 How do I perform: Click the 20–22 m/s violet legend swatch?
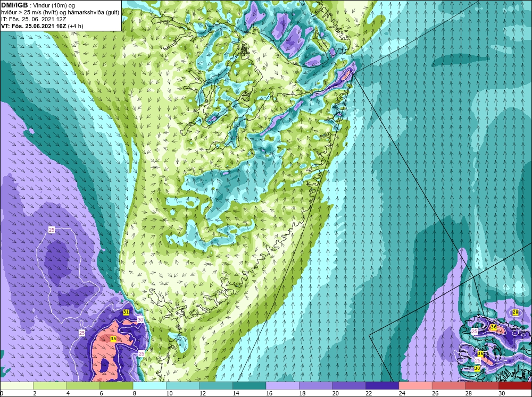click(x=349, y=386)
